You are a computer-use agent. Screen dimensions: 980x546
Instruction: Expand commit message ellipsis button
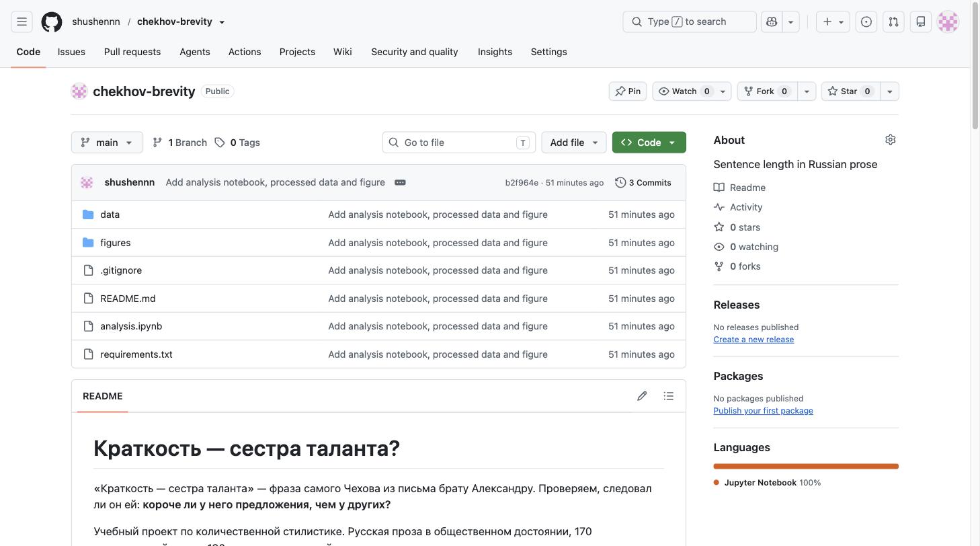coord(400,182)
